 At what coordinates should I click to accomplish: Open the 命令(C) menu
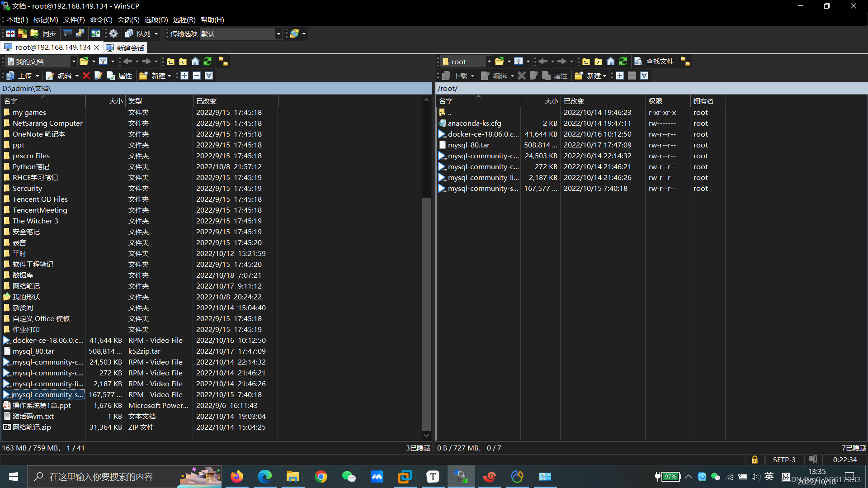(x=101, y=20)
